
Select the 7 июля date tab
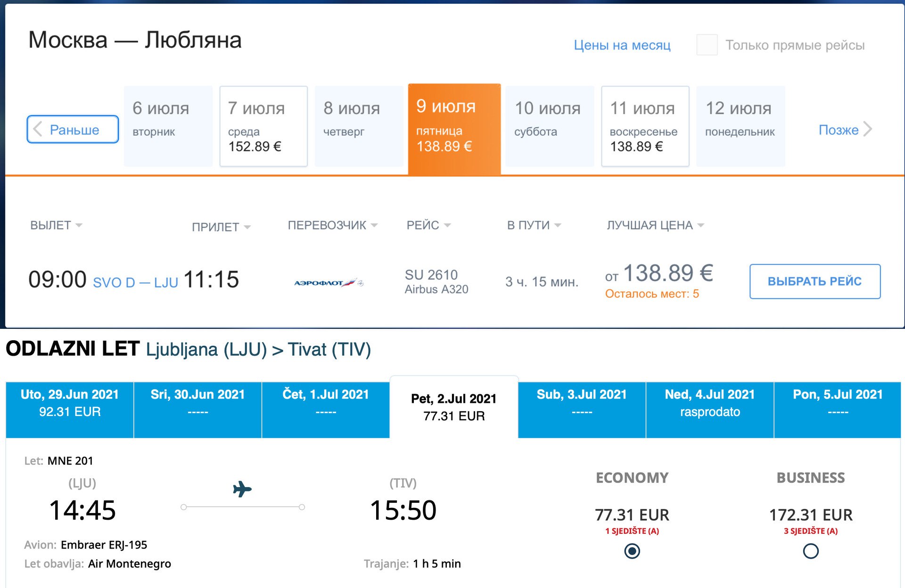click(x=263, y=126)
